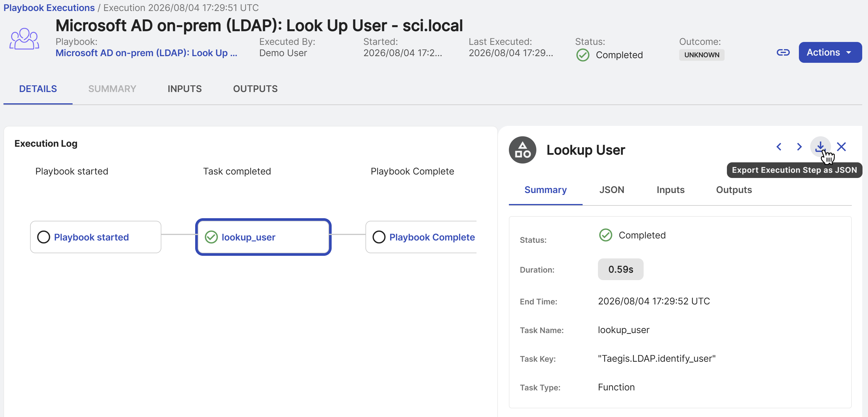
Task: Click the End Time value 17:29:52 UTC
Action: 654,301
